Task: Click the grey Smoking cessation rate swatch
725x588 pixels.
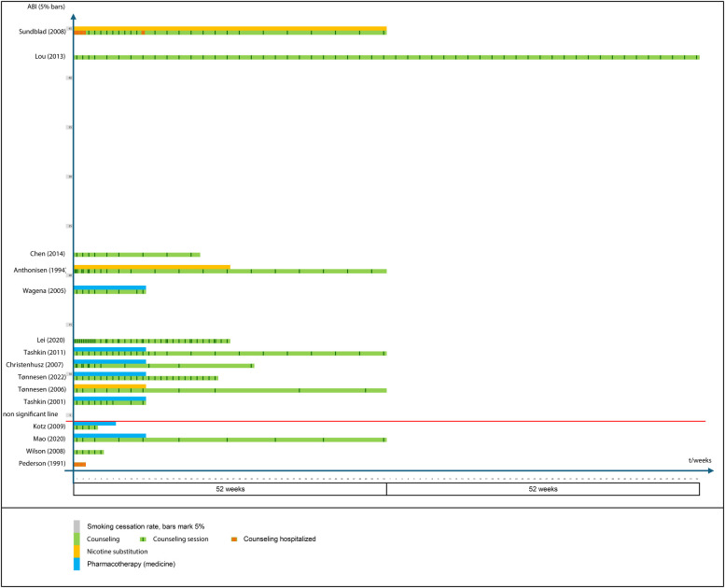Action: [77, 525]
